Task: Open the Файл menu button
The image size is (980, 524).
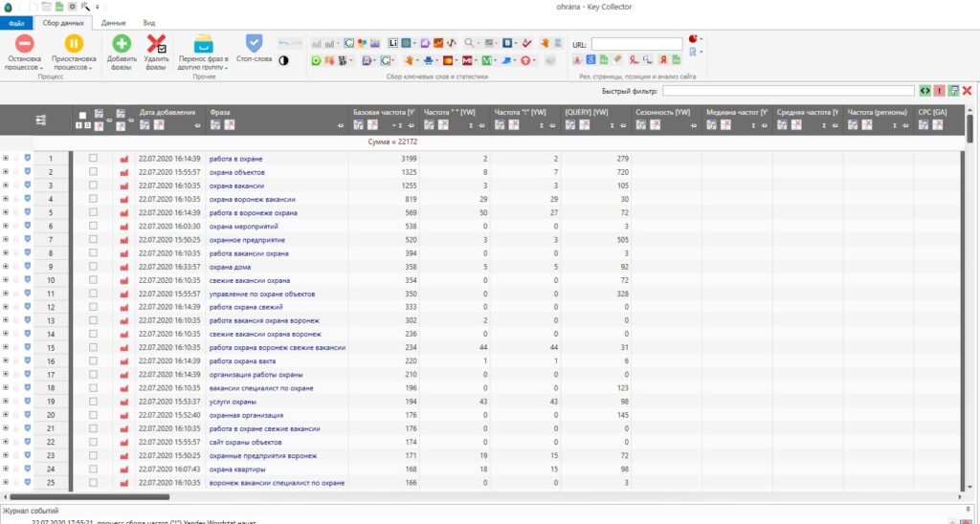Action: [x=16, y=22]
